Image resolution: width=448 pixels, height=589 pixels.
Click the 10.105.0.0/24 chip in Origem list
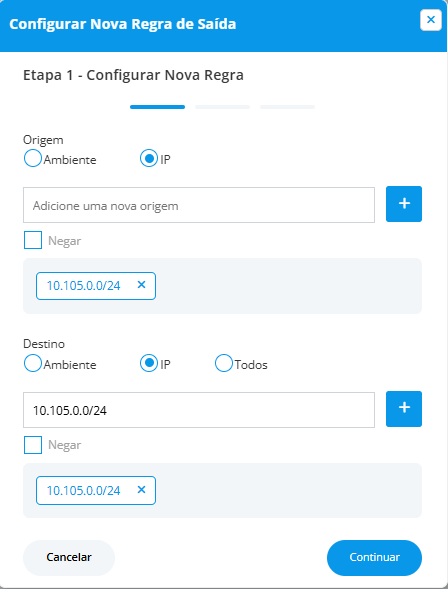pyautogui.click(x=83, y=286)
